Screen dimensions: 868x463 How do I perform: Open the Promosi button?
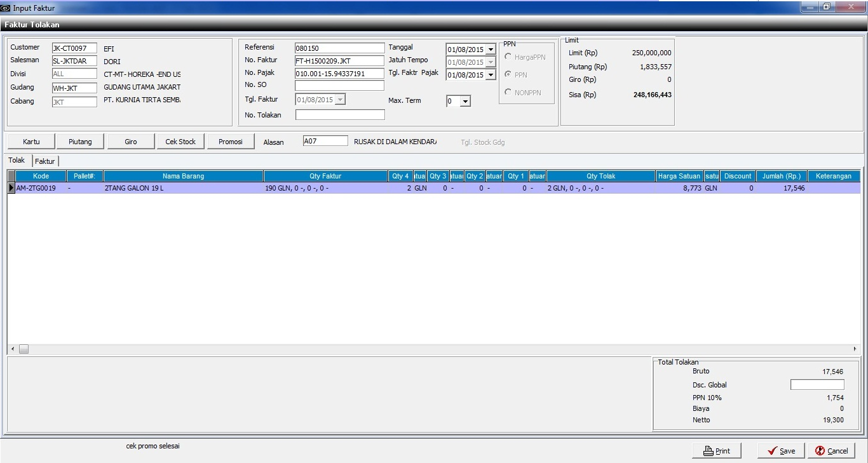click(x=231, y=142)
